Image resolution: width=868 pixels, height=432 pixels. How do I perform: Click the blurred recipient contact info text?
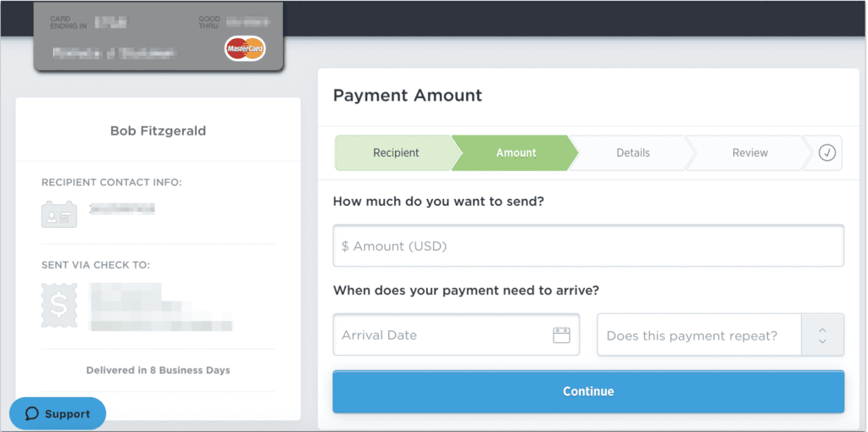(122, 208)
